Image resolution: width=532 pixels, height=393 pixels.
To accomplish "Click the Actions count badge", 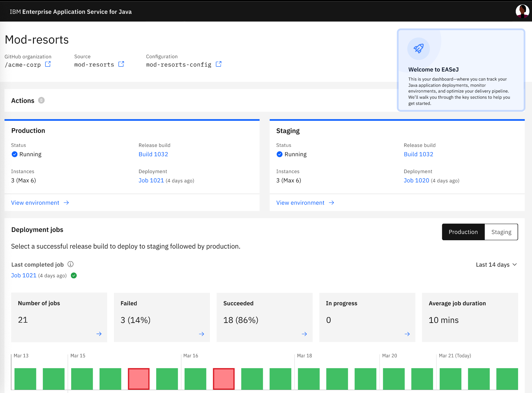I will click(x=41, y=100).
